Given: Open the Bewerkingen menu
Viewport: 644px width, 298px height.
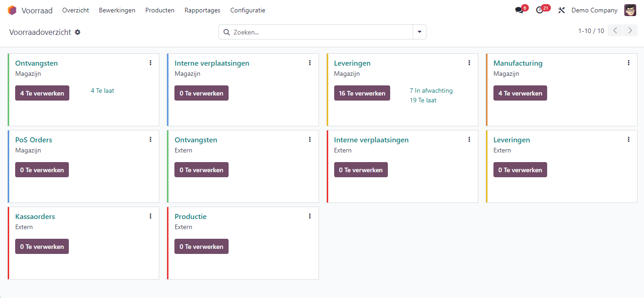Looking at the screenshot, I should pos(117,10).
